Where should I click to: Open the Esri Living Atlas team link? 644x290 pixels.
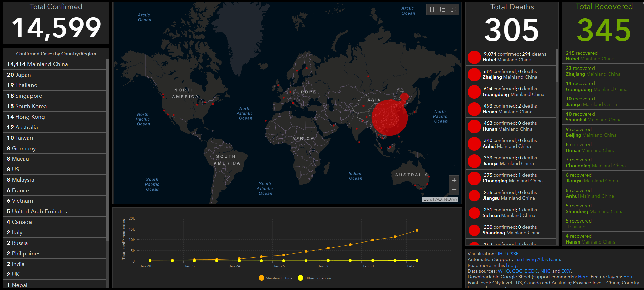click(537, 259)
